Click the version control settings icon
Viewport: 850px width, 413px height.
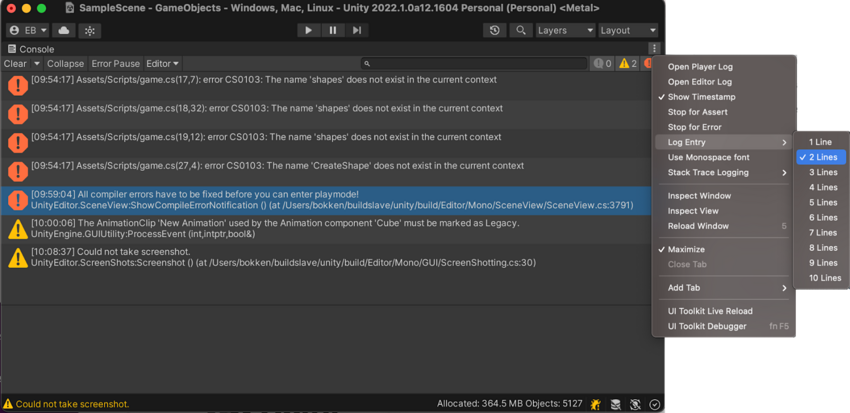[x=90, y=31]
